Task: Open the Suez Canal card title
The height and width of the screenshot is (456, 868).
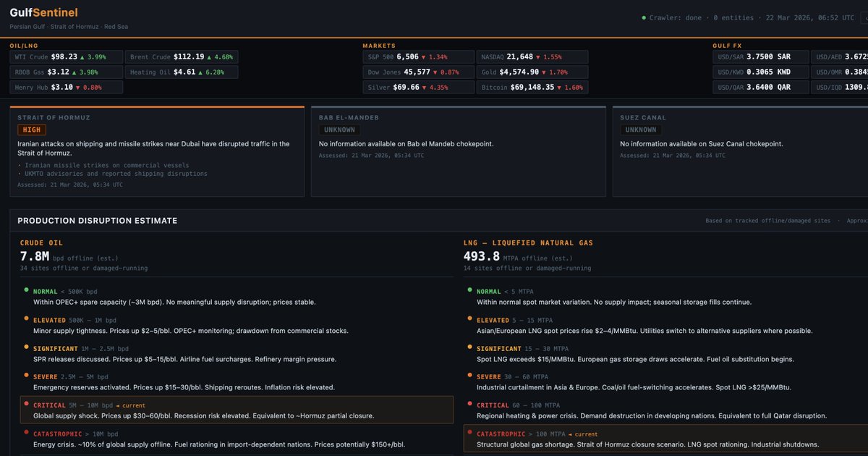Action: (643, 117)
